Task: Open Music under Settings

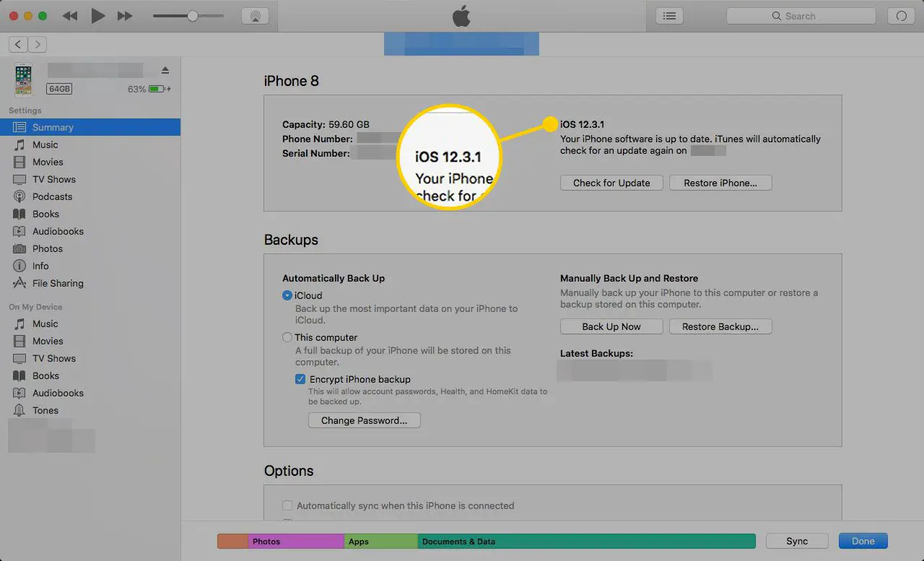Action: click(x=90, y=144)
